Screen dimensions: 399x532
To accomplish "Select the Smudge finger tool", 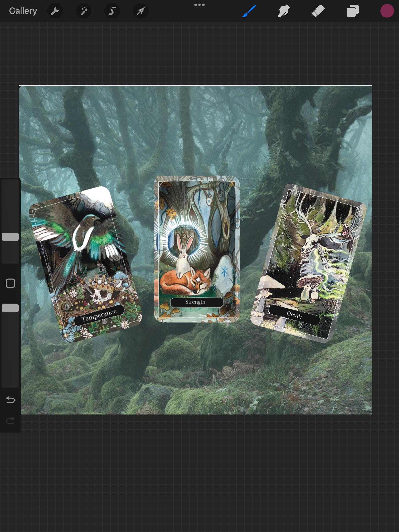I will (x=283, y=11).
